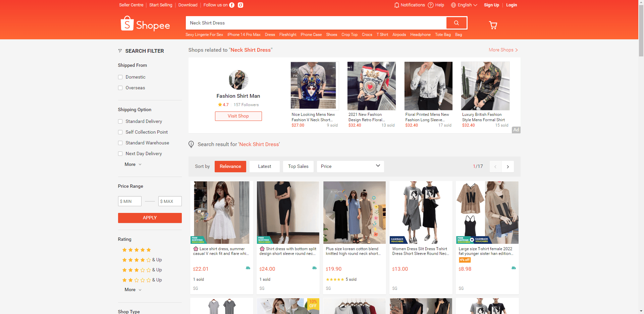Open the Price sort dropdown
The height and width of the screenshot is (314, 644).
pos(351,167)
